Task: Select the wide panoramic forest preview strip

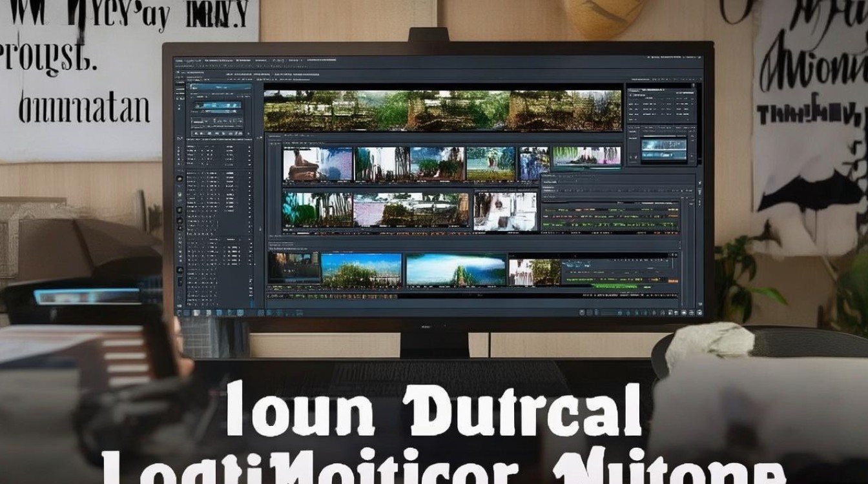Action: (x=442, y=110)
